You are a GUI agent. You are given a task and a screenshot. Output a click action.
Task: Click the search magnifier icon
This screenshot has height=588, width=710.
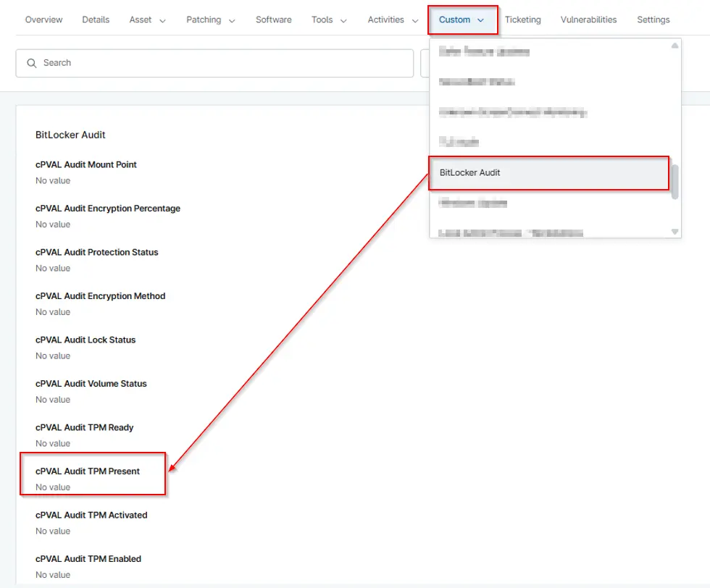tap(32, 63)
